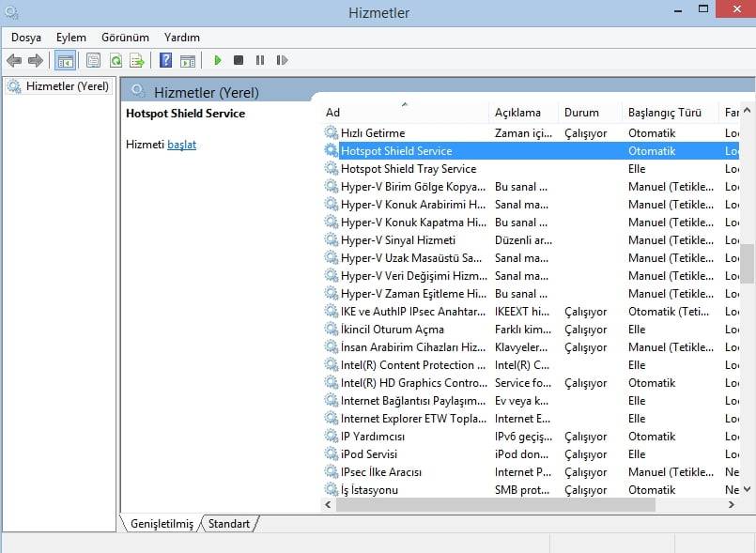Pause the service with the pause icon
Screen dimensions: 756x553
260,60
